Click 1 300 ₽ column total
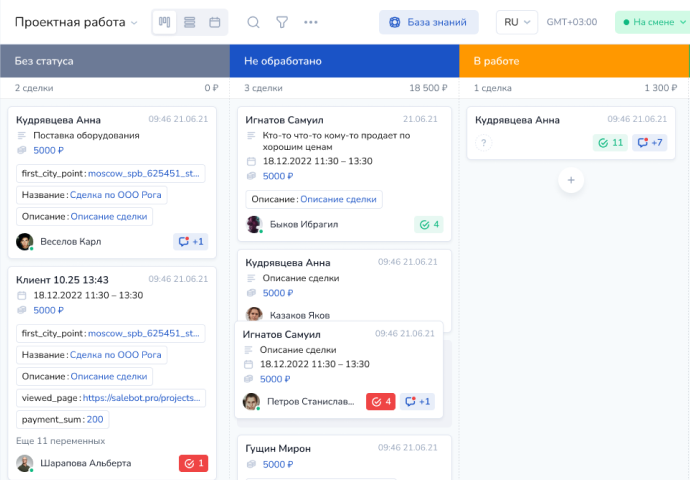 click(x=661, y=88)
